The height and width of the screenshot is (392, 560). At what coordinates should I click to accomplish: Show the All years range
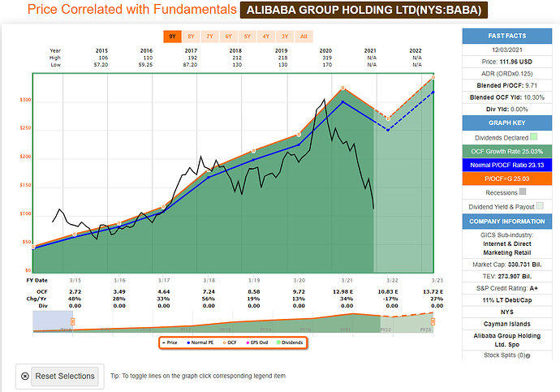[x=304, y=37]
